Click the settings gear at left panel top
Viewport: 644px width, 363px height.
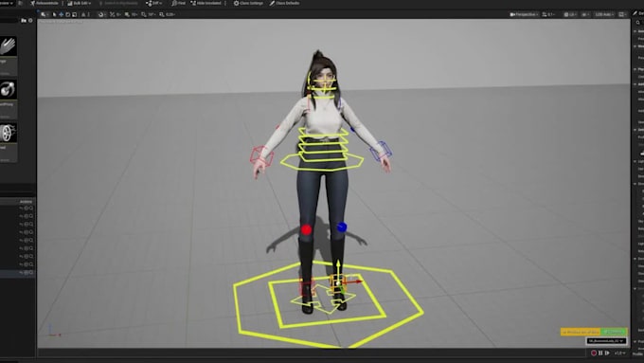point(30,21)
